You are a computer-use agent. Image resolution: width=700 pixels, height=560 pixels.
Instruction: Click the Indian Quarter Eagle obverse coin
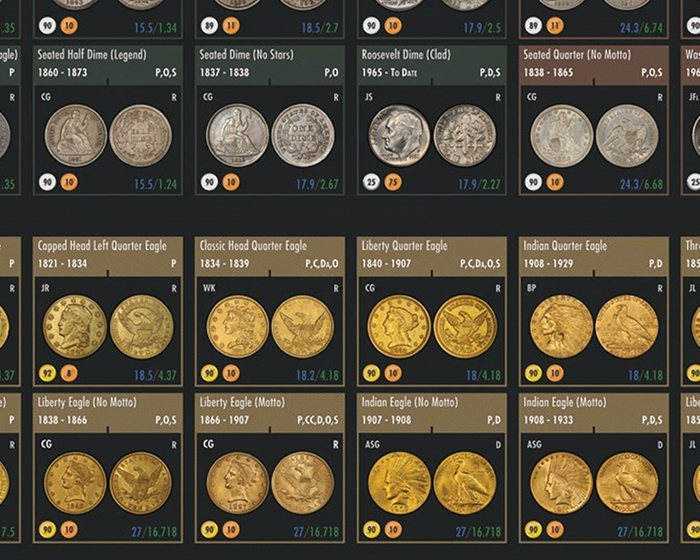pos(561,327)
